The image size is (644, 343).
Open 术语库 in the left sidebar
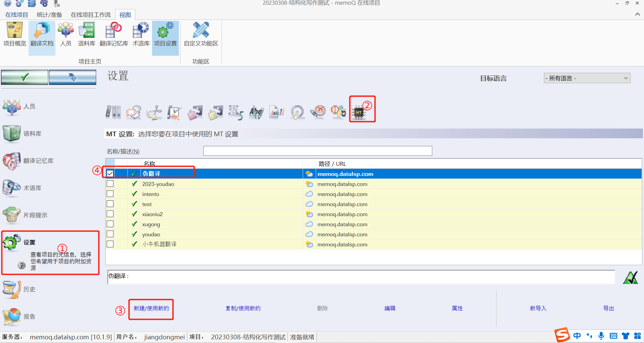point(22,188)
